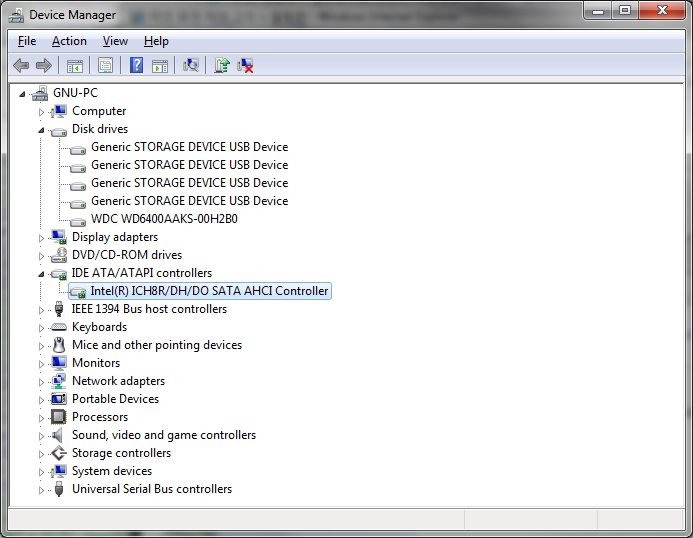This screenshot has width=693, height=538.
Task: Expand the Computer category
Action: click(x=41, y=112)
